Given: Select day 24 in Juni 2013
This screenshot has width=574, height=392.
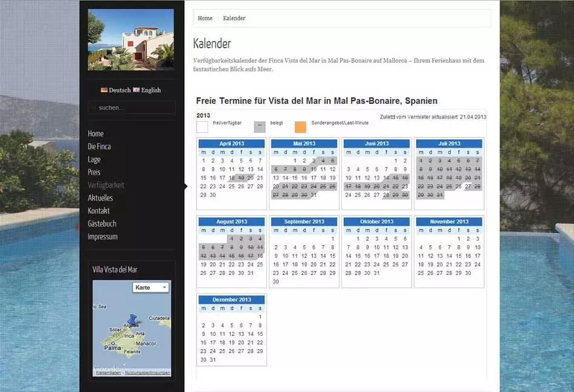Looking at the screenshot, I should pyautogui.click(x=349, y=195).
